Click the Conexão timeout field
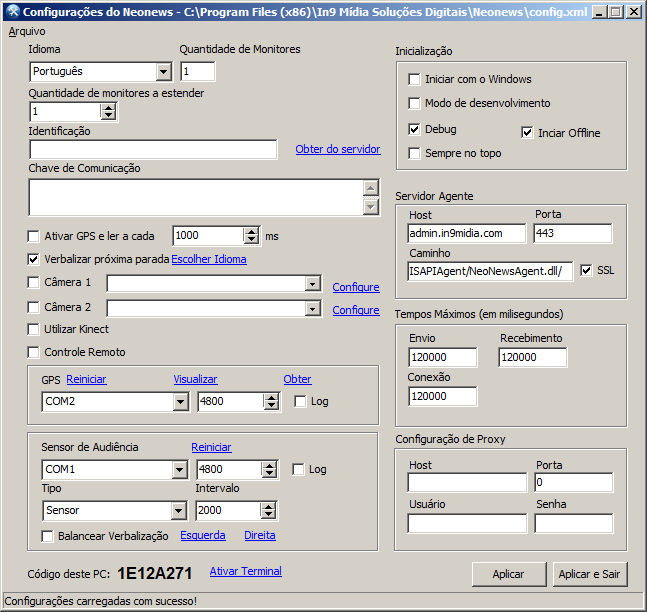Screen dimensions: 647x612 pyautogui.click(x=443, y=397)
